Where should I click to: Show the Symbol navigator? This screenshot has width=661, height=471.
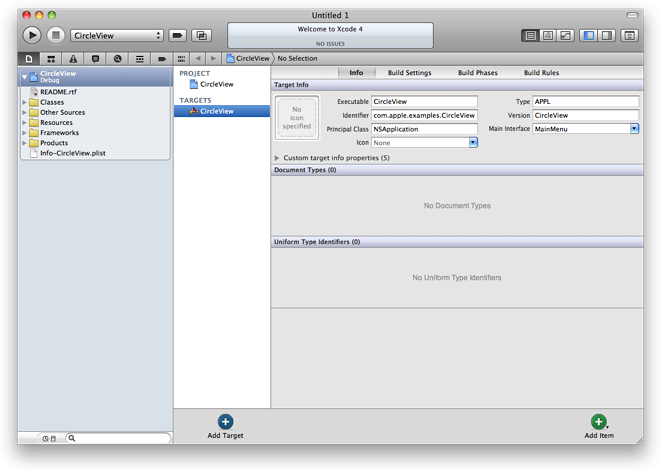[x=51, y=59]
